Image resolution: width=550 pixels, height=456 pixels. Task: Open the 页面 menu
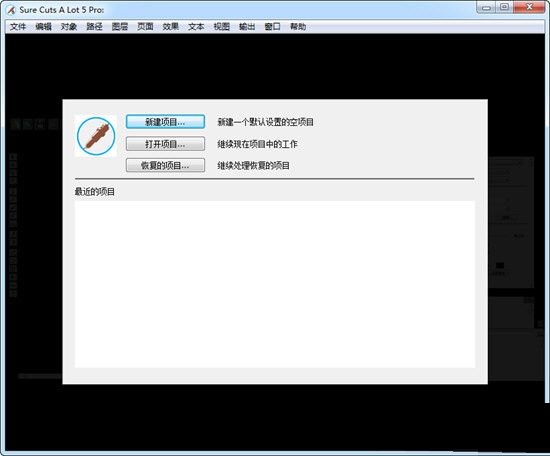[145, 27]
